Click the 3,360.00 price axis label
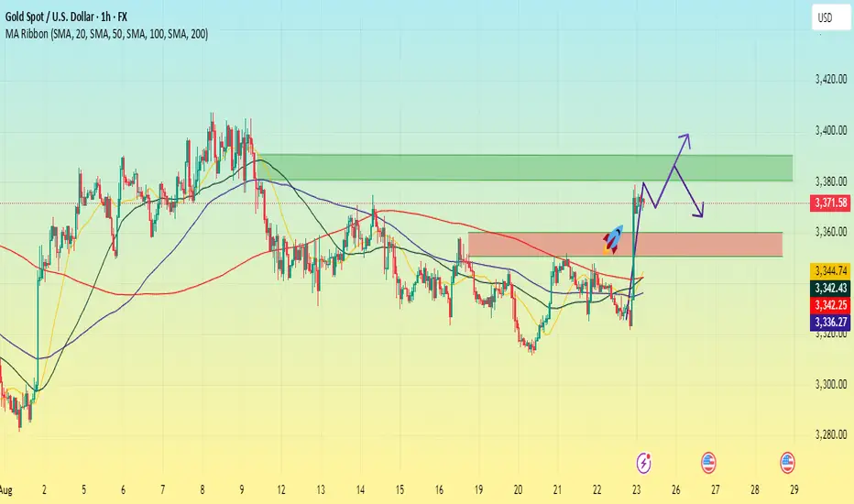The width and height of the screenshot is (854, 504). click(830, 232)
